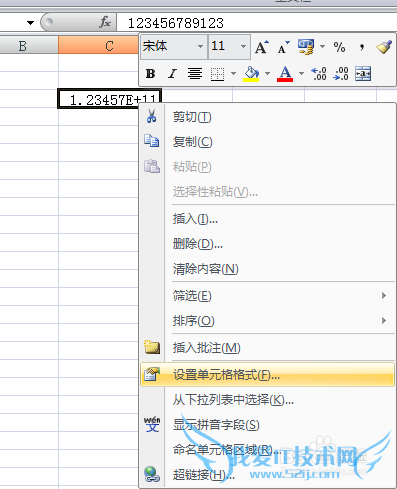397x489 pixels.
Task: Click the wén phonetic field icon
Action: 152,424
